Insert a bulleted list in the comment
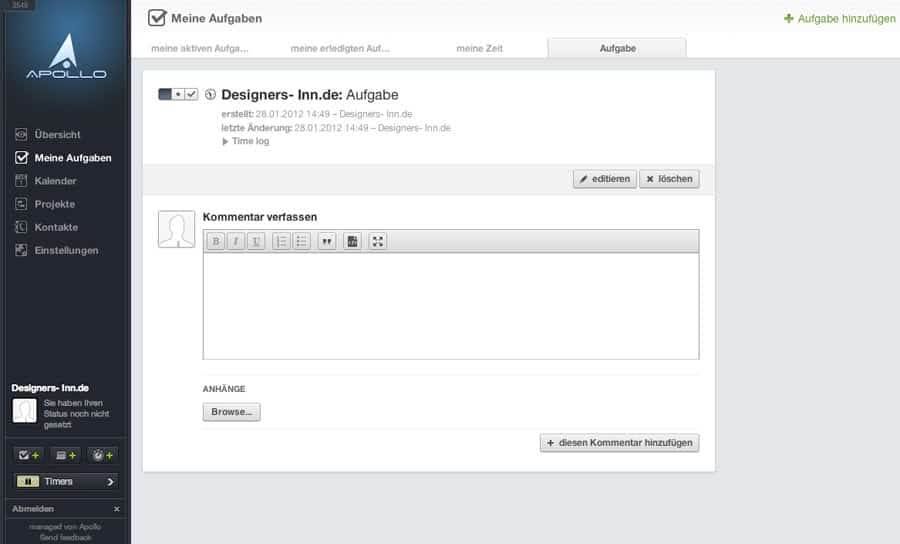Image resolution: width=900 pixels, height=544 pixels. pos(301,241)
